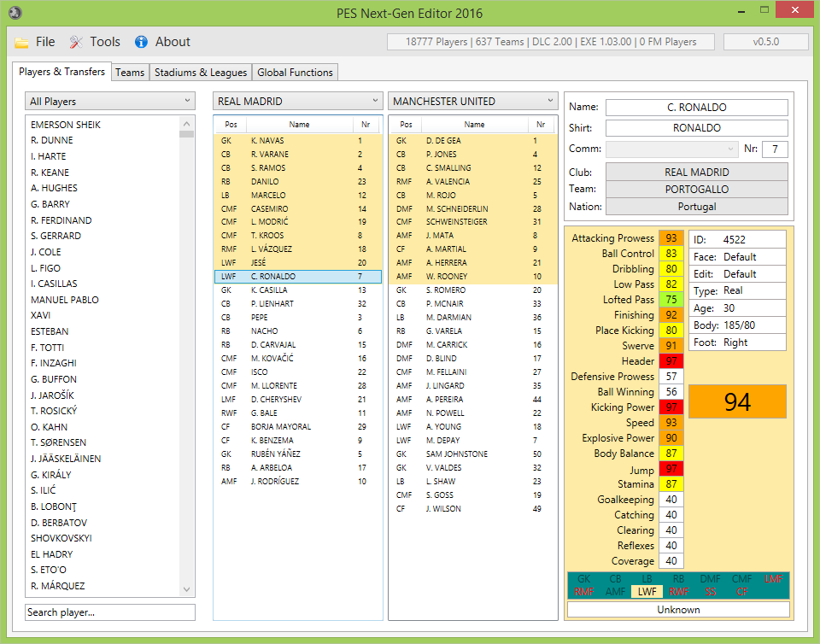Click Name column header in Real Madrid list
The image size is (820, 644).
click(299, 125)
